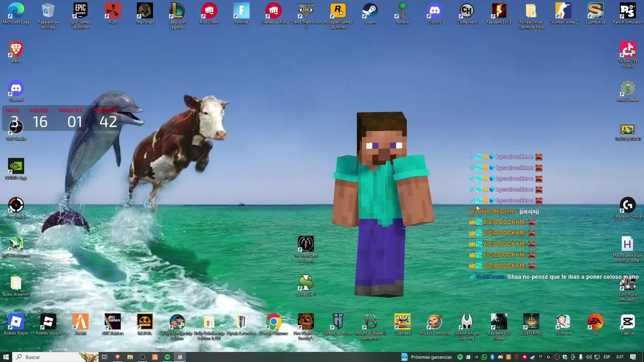Open Papelera de reciclaje on desktop
644x362 pixels.
point(48,16)
